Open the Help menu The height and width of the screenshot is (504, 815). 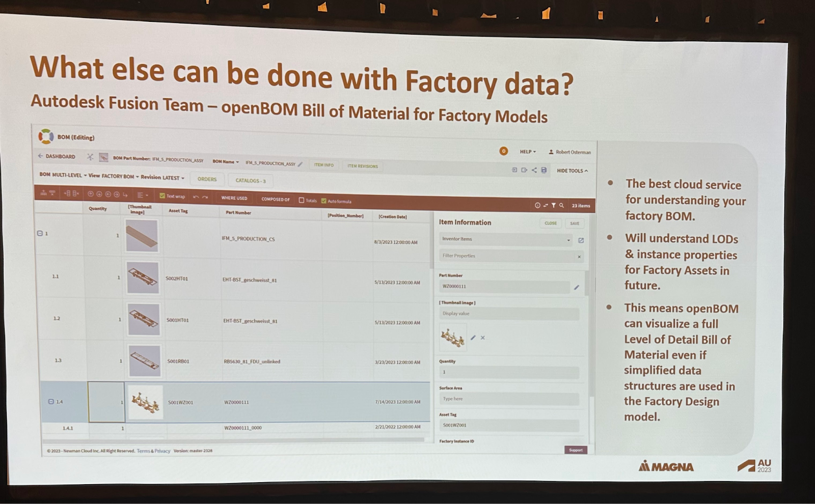(x=528, y=152)
